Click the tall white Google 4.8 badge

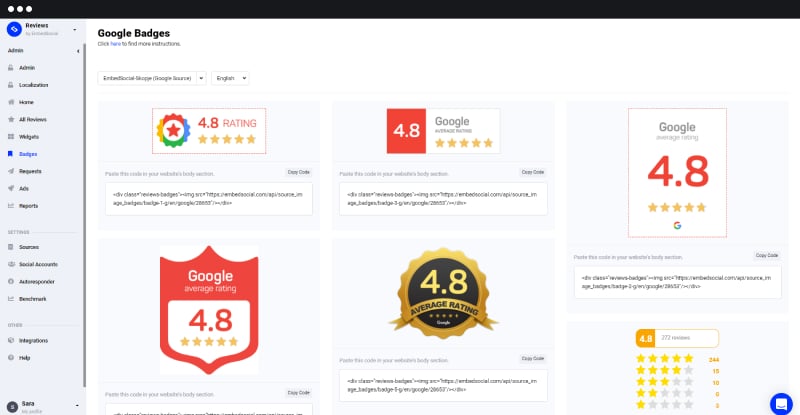[677, 173]
